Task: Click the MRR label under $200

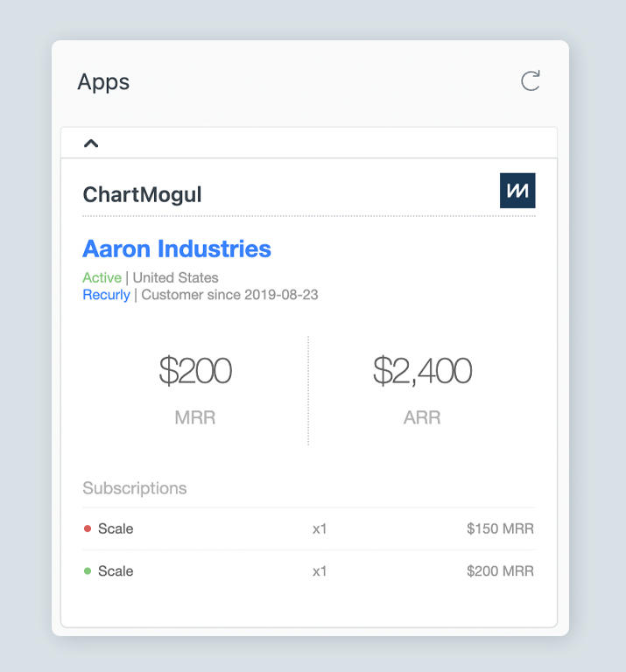Action: click(195, 417)
